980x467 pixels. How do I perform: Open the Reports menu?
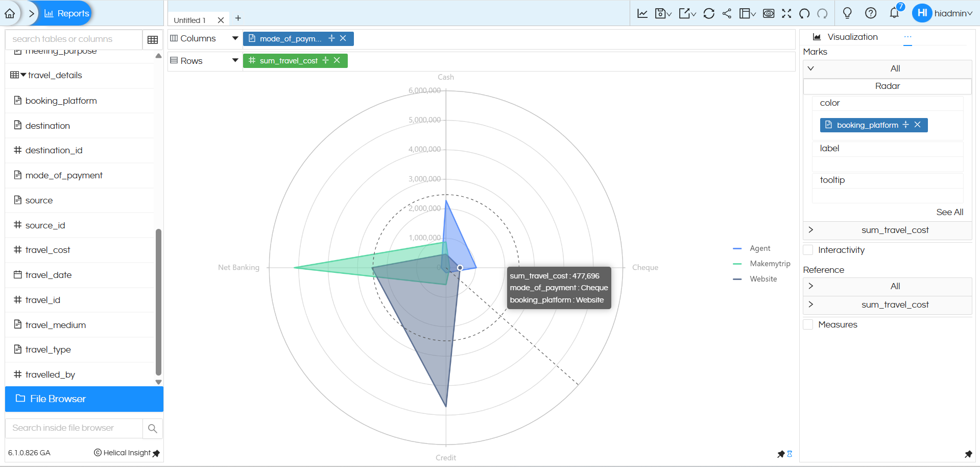pos(66,13)
